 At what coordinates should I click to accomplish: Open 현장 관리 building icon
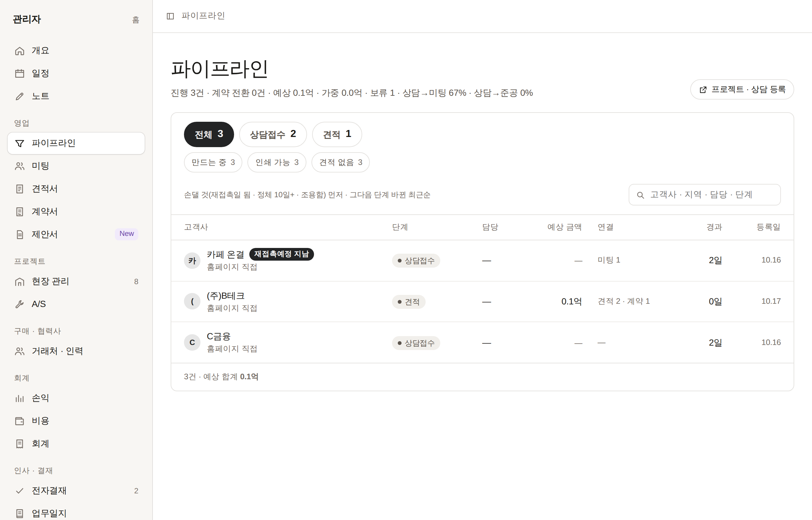click(20, 281)
